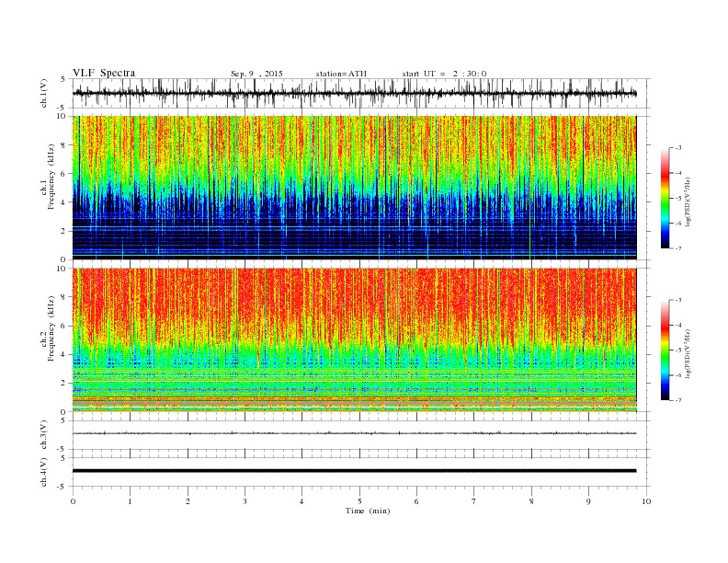
Task: Click the "-7" tick on ch.2 colorbar
Action: pyautogui.click(x=678, y=400)
